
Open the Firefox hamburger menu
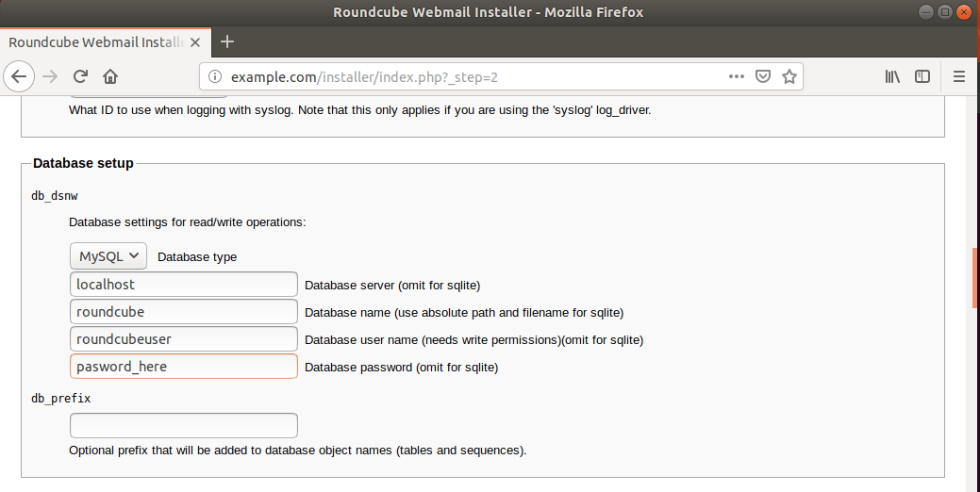click(x=959, y=76)
